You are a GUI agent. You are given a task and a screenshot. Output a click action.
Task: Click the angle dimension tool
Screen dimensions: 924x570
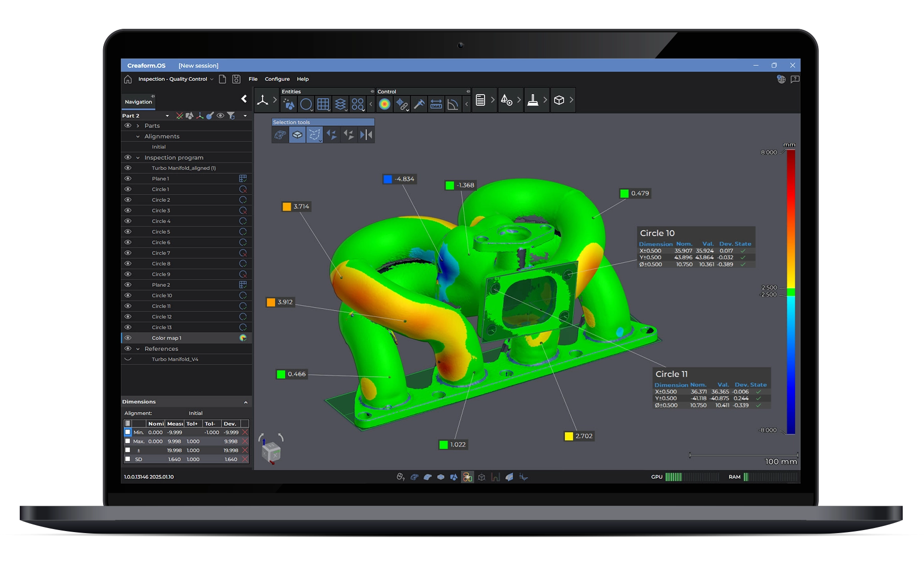(x=453, y=104)
